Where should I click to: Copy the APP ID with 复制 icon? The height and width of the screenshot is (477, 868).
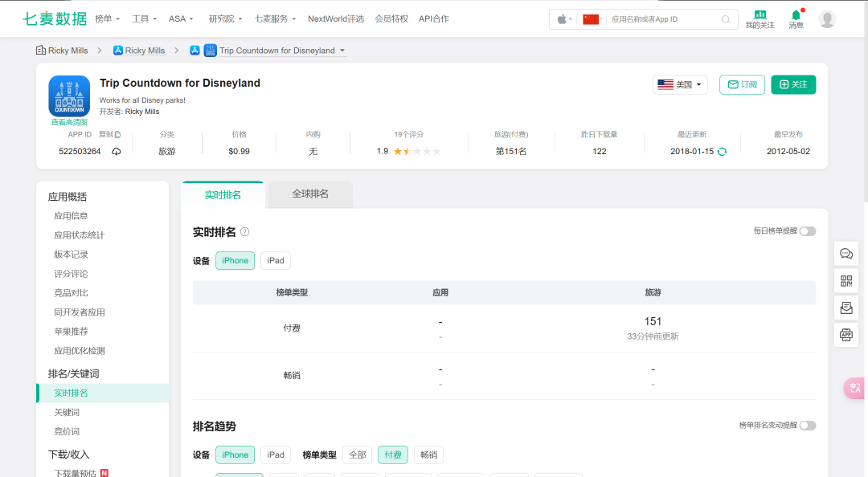coord(109,134)
